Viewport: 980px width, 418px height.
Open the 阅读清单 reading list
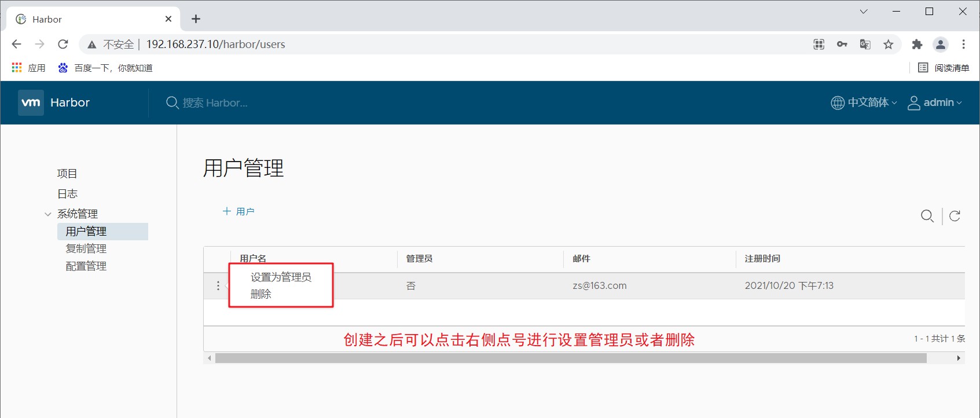944,68
